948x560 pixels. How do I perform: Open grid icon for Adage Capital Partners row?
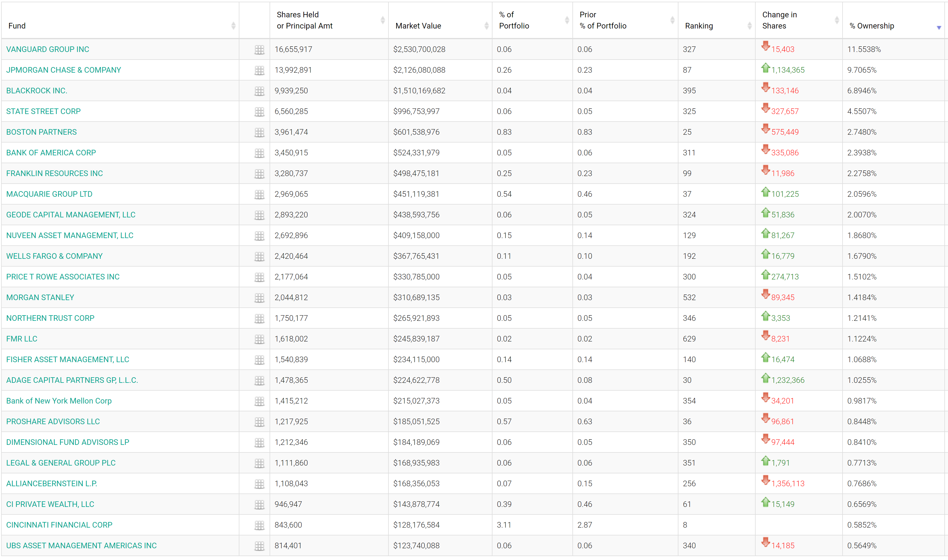(259, 380)
